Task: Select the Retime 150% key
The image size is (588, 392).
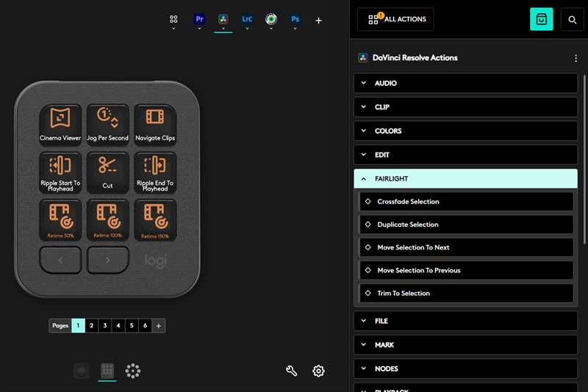Action: (155, 220)
